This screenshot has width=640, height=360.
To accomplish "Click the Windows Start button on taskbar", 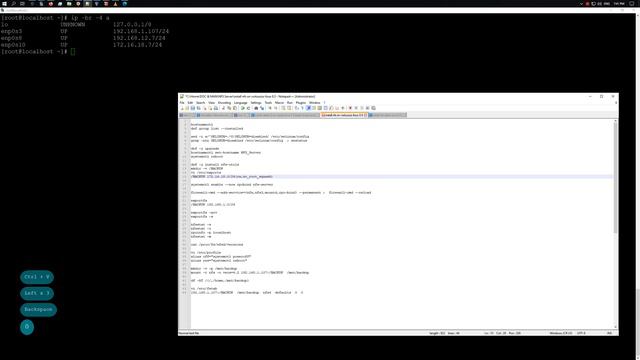I will (x=4, y=3).
